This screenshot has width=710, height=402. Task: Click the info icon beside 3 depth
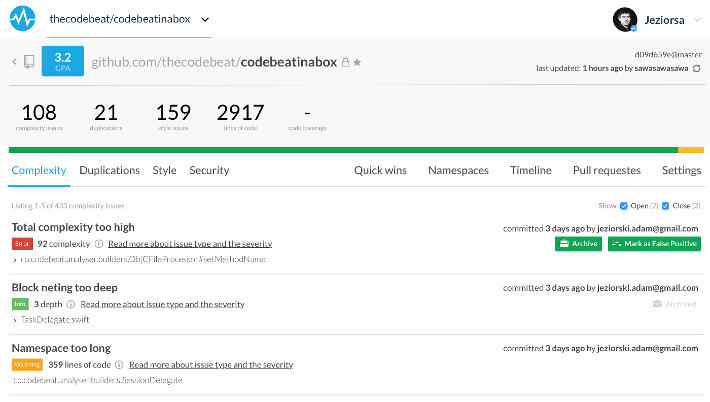[72, 304]
